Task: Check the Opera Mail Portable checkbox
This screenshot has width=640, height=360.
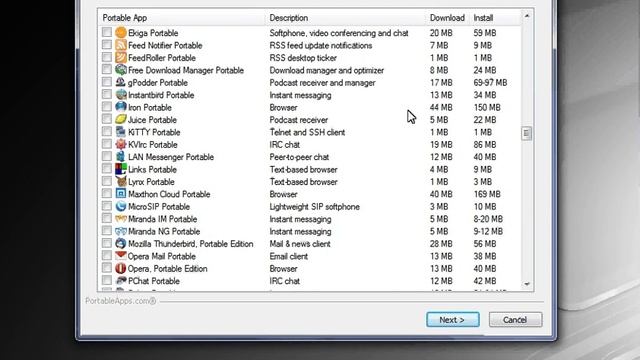Action: pyautogui.click(x=107, y=255)
